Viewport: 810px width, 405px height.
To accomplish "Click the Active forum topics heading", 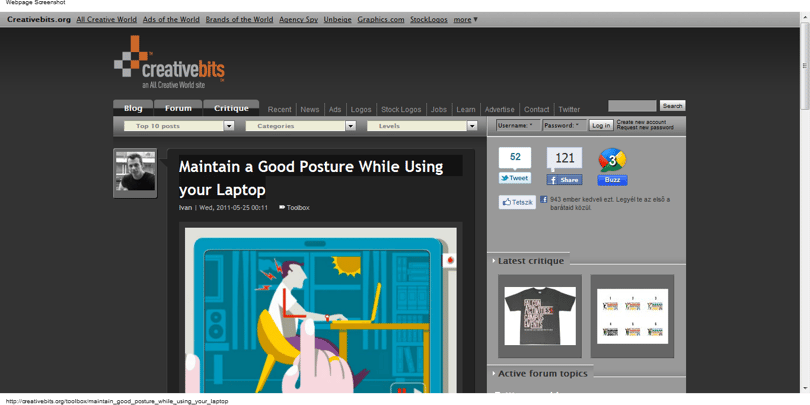I will pyautogui.click(x=542, y=373).
